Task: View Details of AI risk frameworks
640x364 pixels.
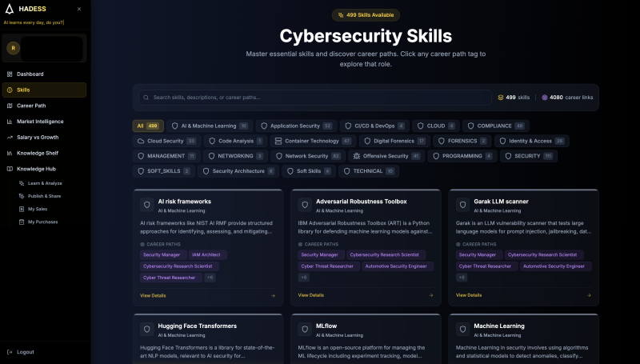Action: [x=153, y=296]
